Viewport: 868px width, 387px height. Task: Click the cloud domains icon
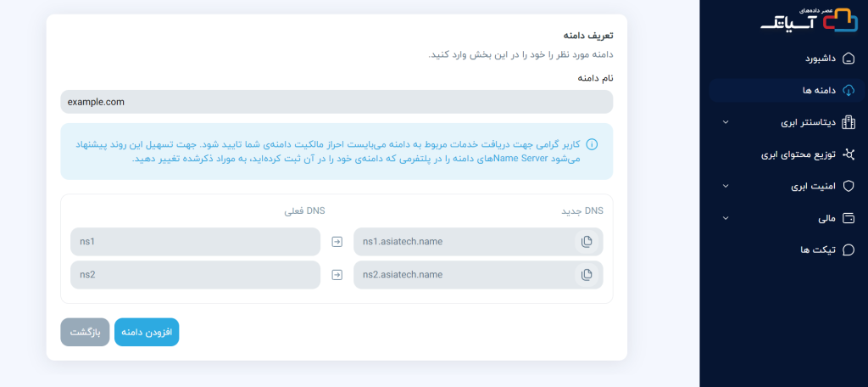848,90
